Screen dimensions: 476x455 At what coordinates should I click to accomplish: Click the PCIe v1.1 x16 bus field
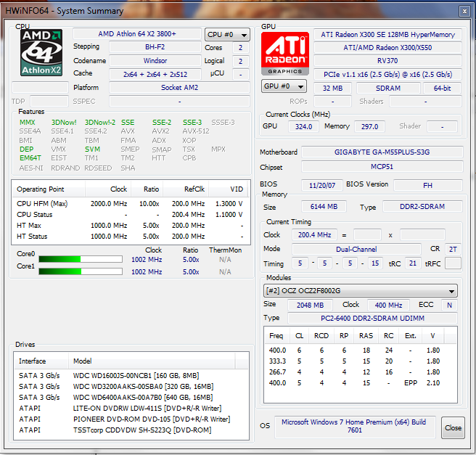pyautogui.click(x=387, y=74)
